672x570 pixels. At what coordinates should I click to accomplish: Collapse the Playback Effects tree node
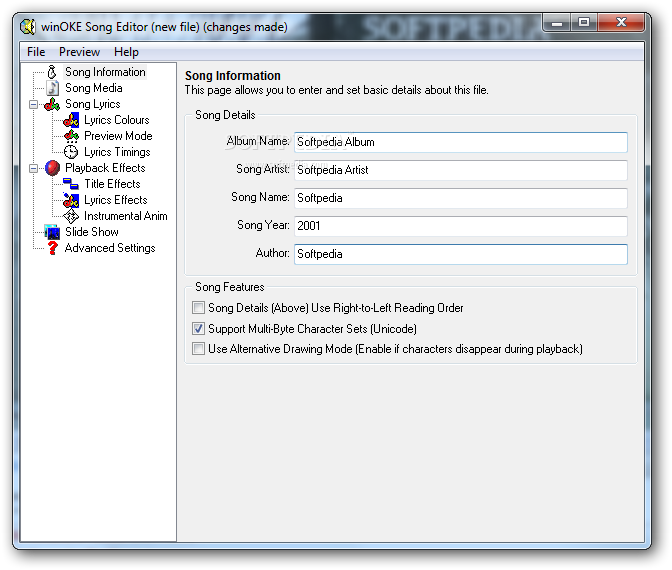33,168
